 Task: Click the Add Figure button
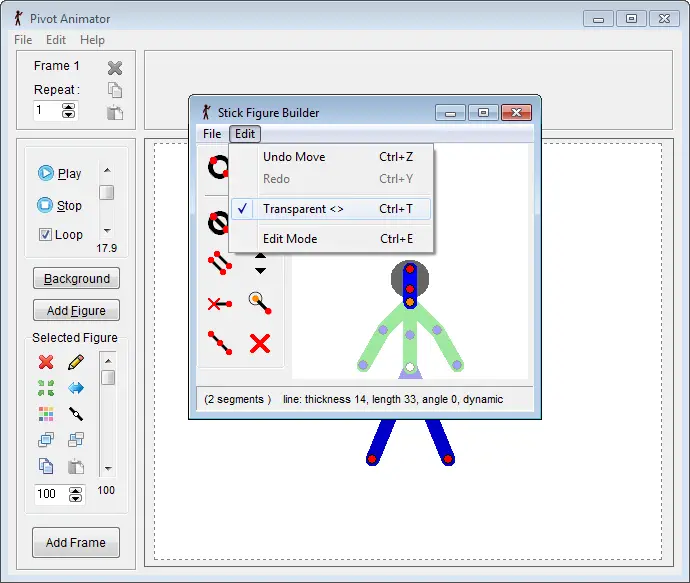[76, 311]
